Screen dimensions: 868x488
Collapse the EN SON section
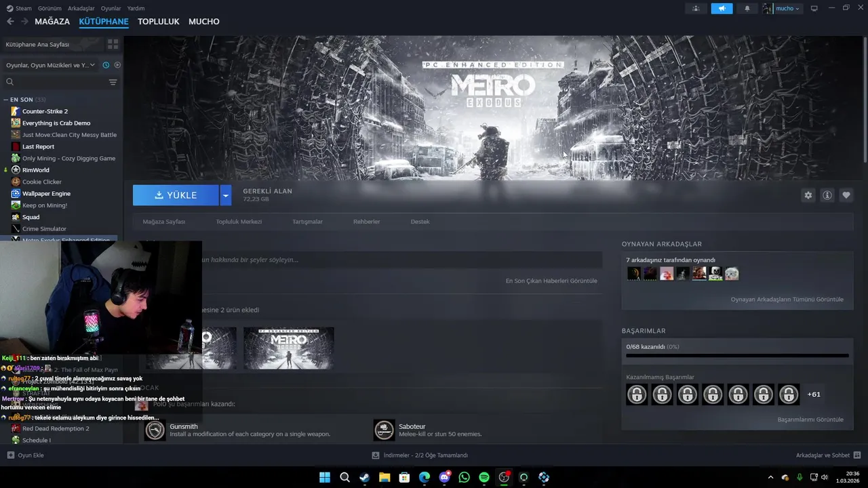[6, 100]
